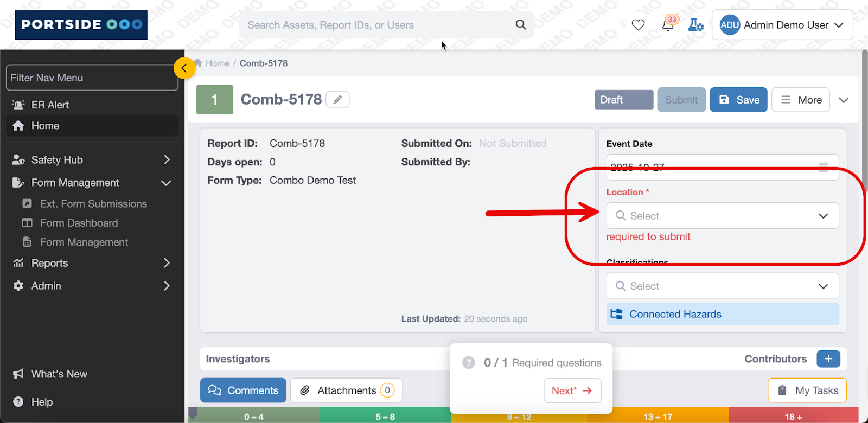Add a contributor with the plus button
Image resolution: width=868 pixels, height=423 pixels.
828,359
